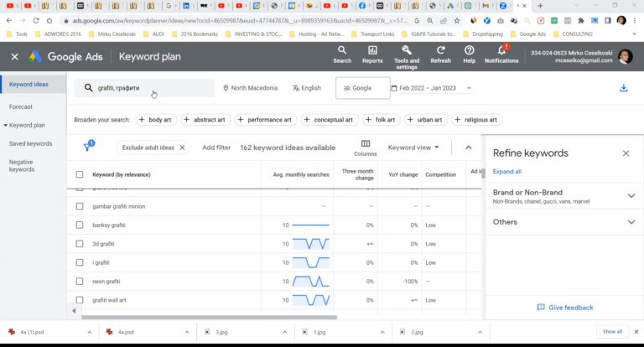Reload the browser page

[36, 20]
